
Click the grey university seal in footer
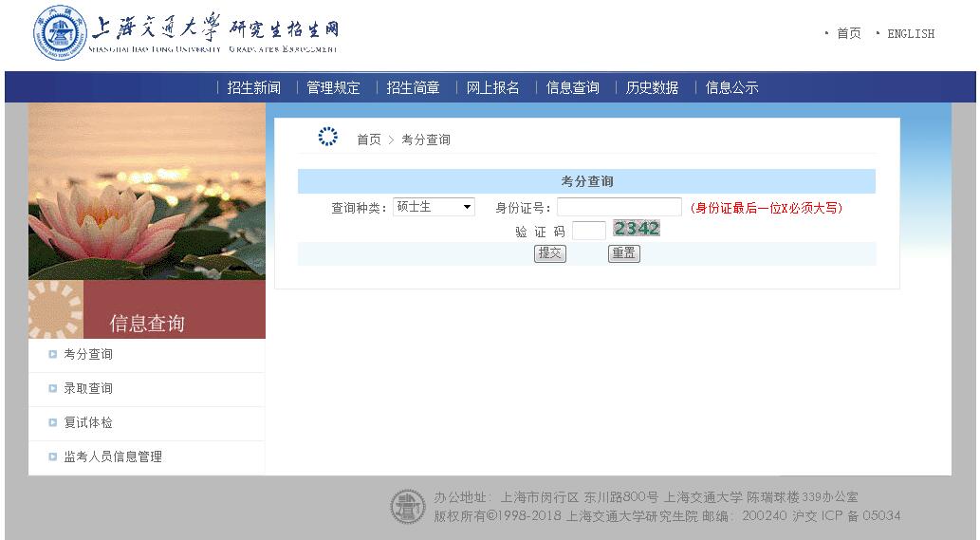coord(408,506)
